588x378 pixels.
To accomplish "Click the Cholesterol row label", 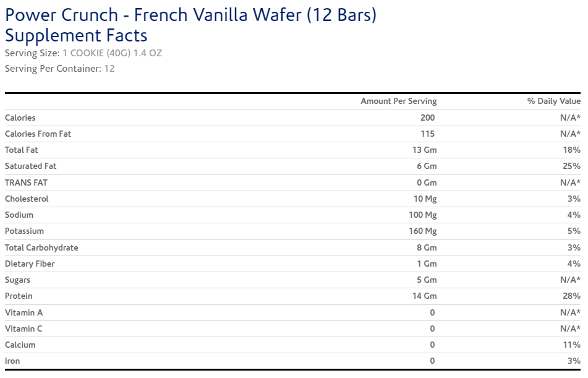I will (x=27, y=199).
